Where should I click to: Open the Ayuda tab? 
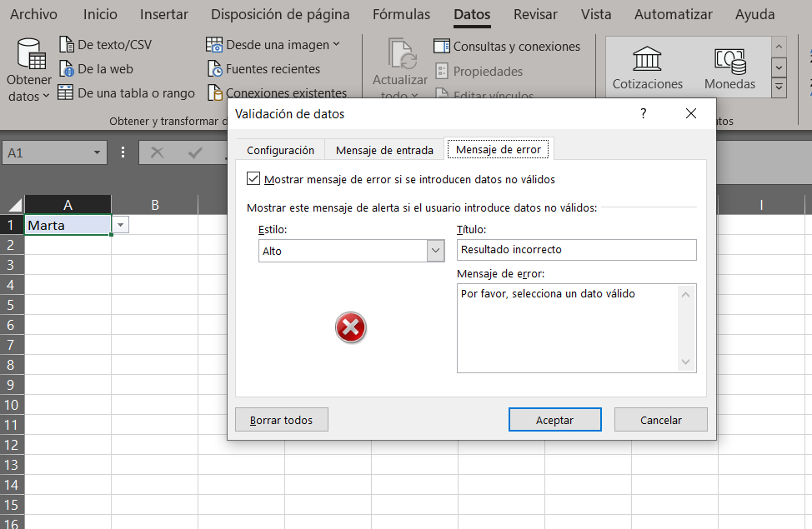point(755,14)
